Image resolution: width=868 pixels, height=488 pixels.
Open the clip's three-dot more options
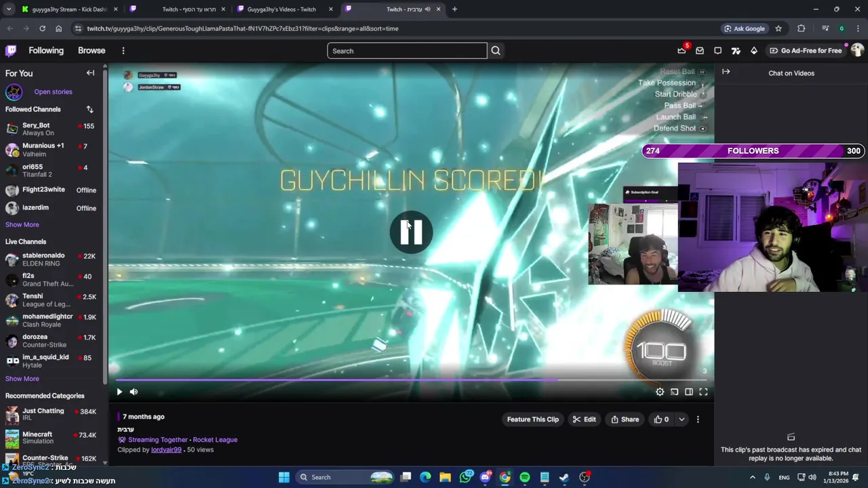(x=698, y=420)
